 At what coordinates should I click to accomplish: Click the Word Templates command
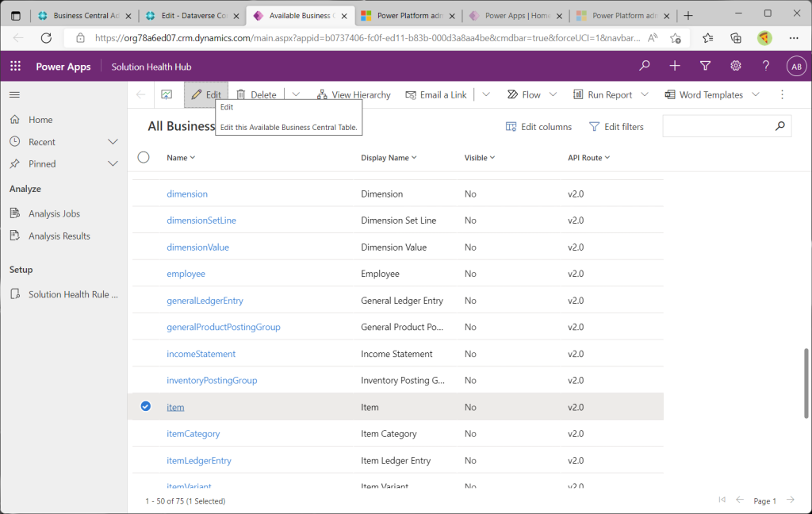pos(704,95)
